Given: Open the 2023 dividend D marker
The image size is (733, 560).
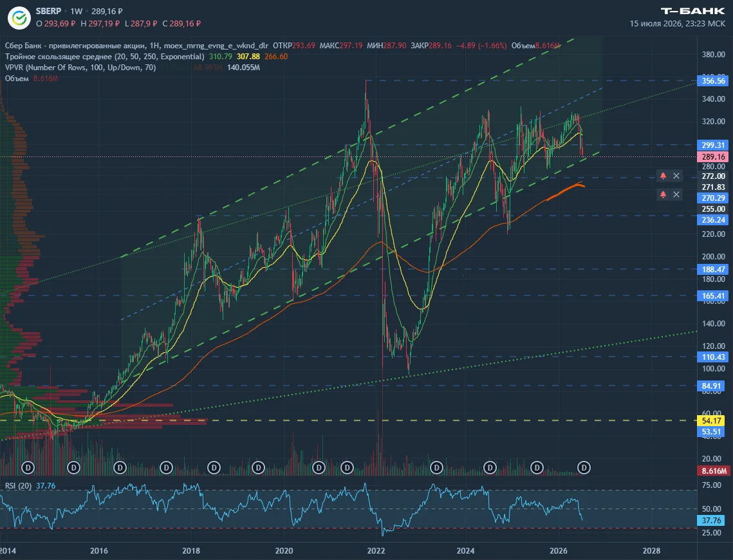Looking at the screenshot, I should click(436, 467).
